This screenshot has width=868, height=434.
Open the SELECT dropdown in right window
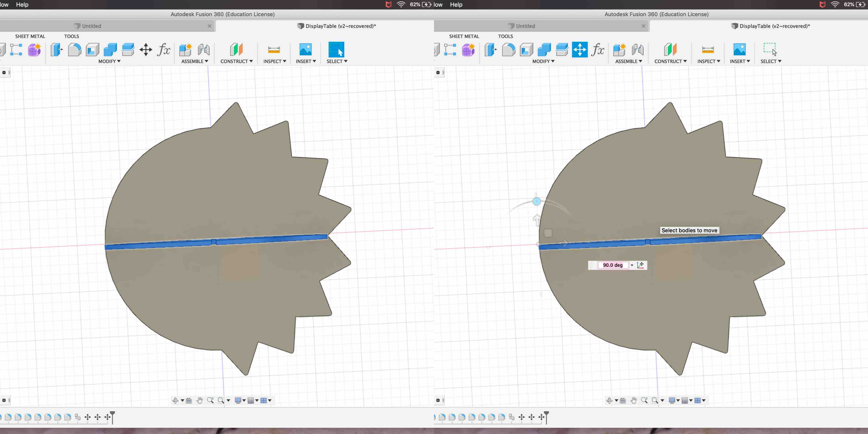point(771,61)
